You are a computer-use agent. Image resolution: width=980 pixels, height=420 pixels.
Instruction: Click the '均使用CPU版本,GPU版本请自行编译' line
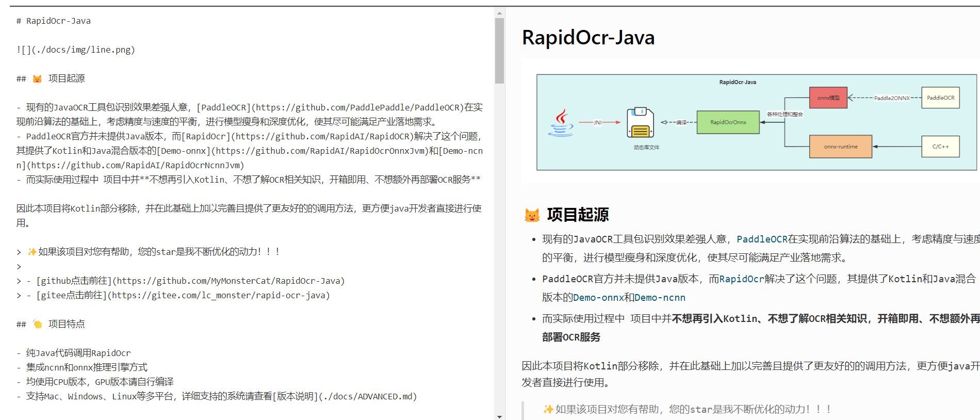[95, 382]
